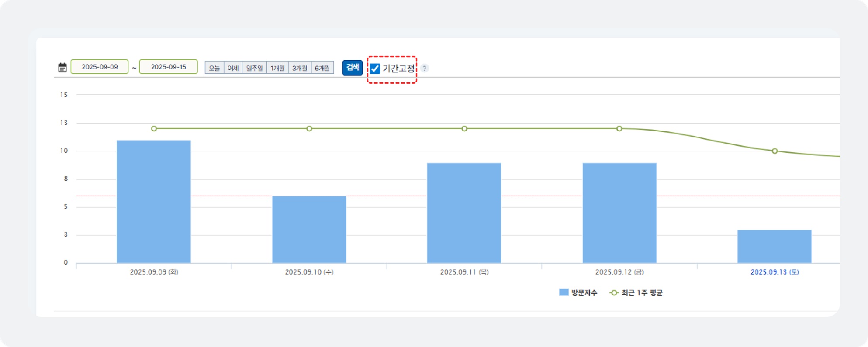Image resolution: width=868 pixels, height=347 pixels.
Task: Click the 방문자수 legend blue square
Action: pyautogui.click(x=564, y=292)
